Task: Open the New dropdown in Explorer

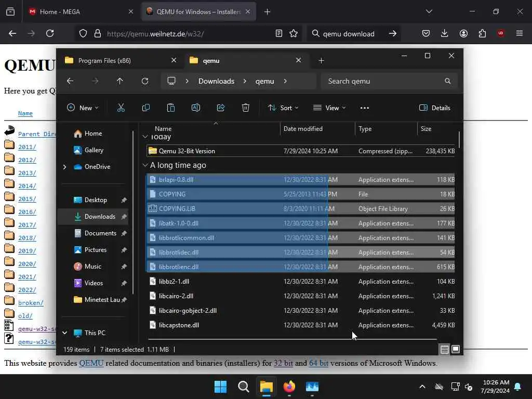Action: [x=83, y=108]
